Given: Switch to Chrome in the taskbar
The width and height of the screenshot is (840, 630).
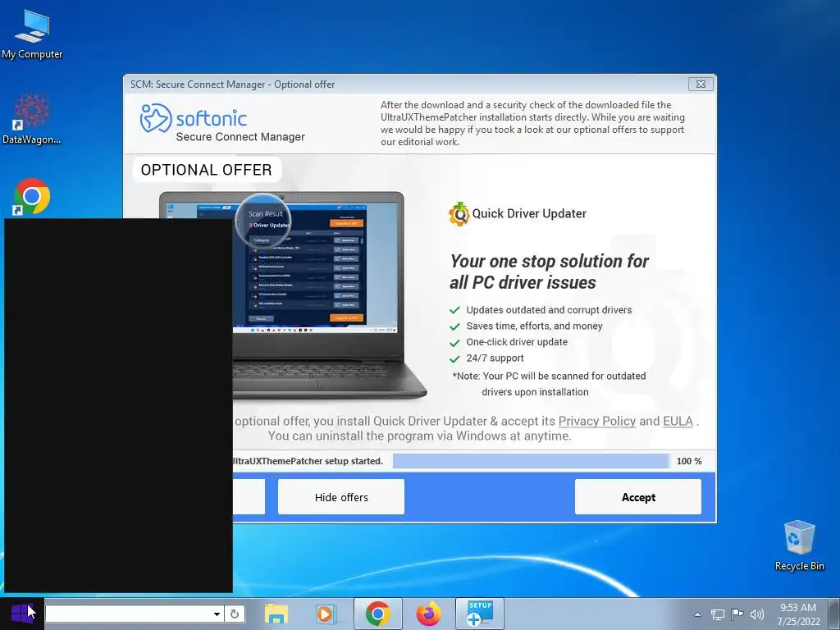Looking at the screenshot, I should coord(377,614).
